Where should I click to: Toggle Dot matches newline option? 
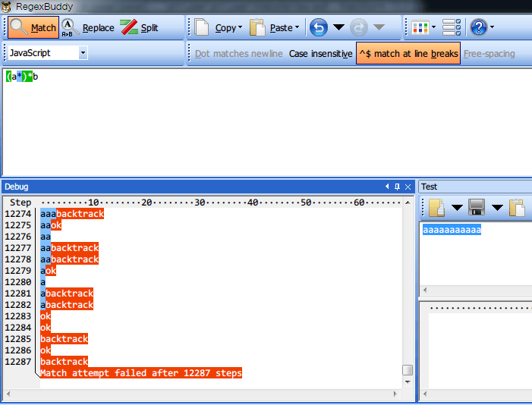pos(238,54)
